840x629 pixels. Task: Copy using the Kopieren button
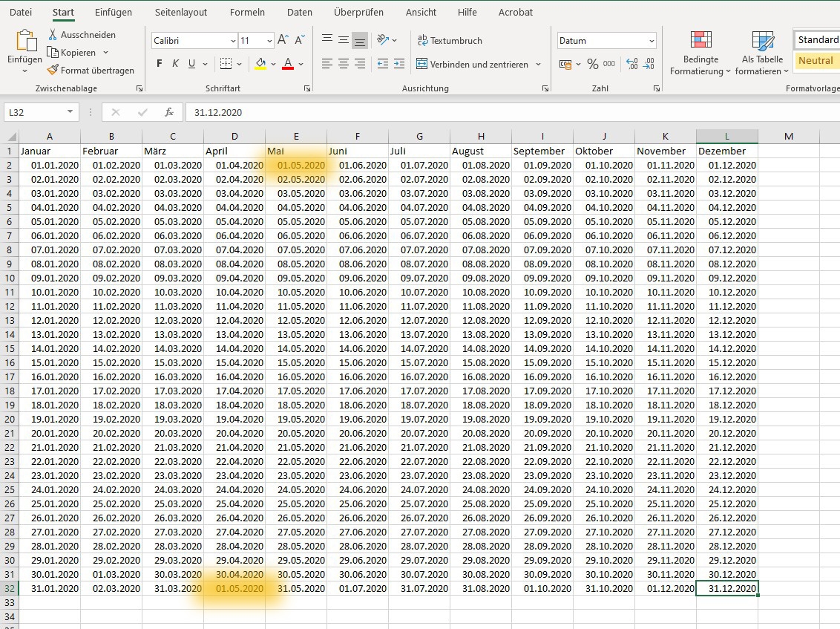pos(72,52)
